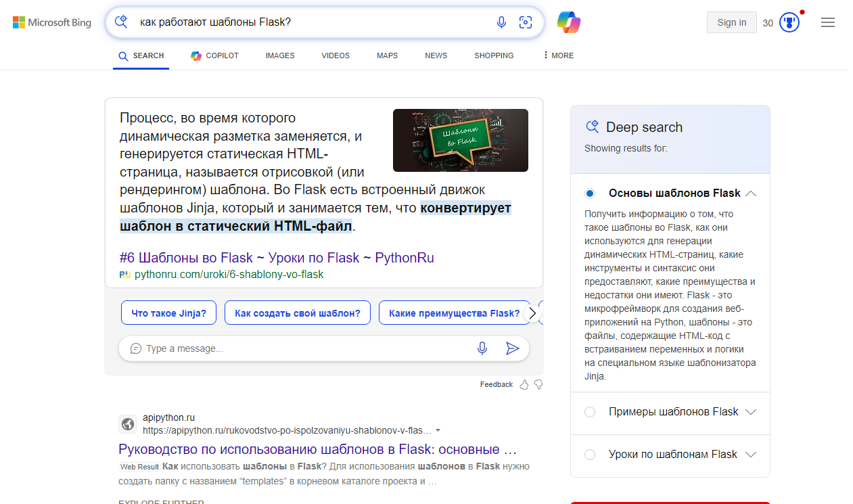The image size is (853, 504).
Task: Click the Type a message input field
Action: click(304, 349)
